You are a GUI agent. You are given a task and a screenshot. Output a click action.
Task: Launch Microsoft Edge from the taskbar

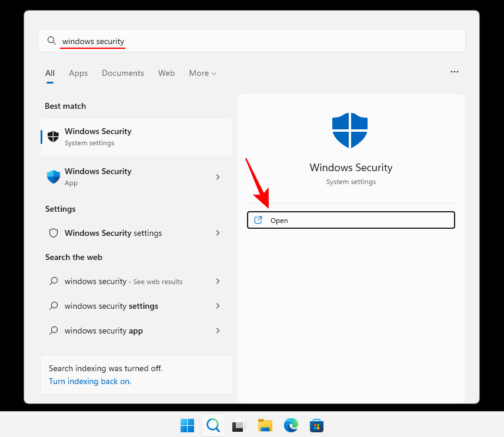tap(291, 425)
